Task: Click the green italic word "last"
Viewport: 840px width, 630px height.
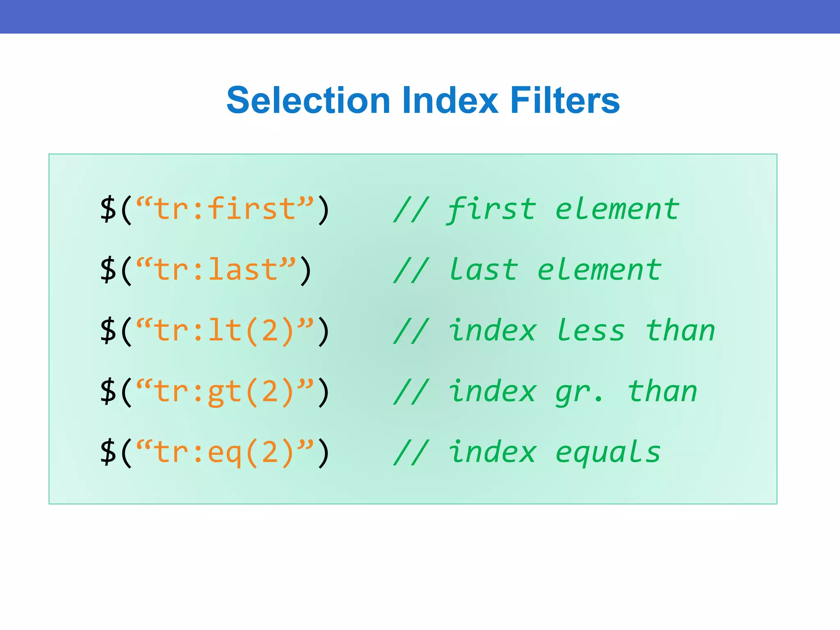Action: pyautogui.click(x=483, y=270)
